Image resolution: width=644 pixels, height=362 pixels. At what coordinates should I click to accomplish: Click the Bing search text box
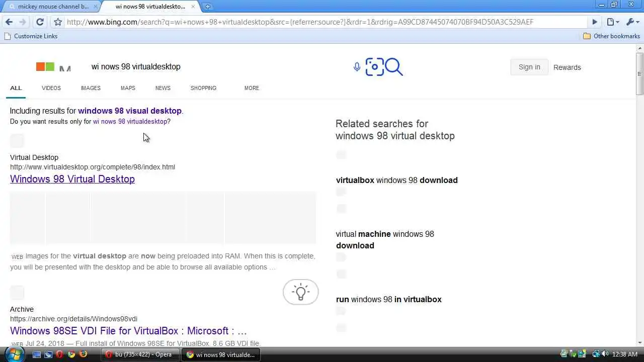pyautogui.click(x=216, y=67)
